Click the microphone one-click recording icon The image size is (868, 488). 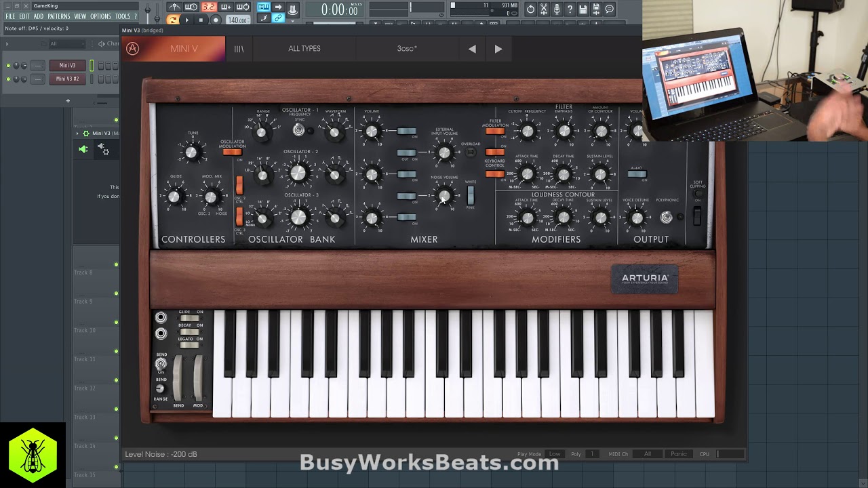click(557, 9)
